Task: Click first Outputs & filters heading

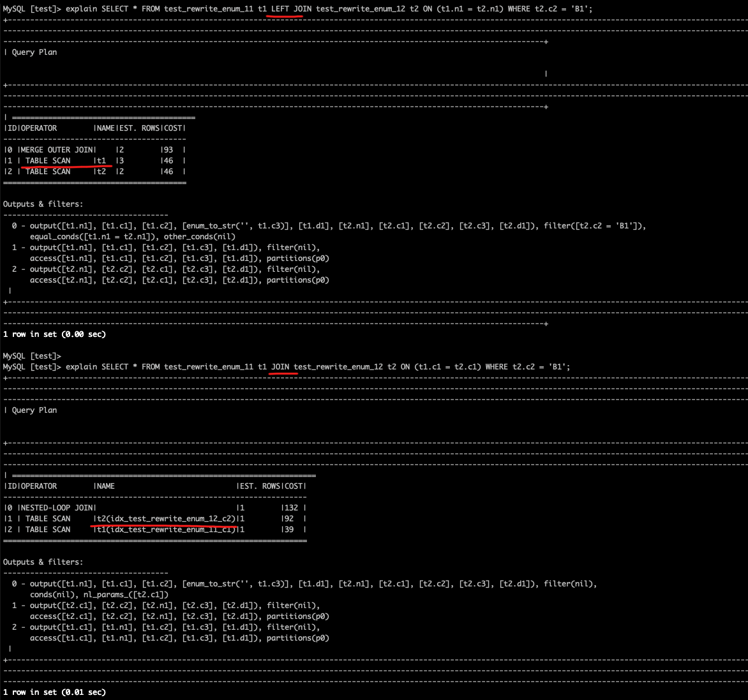Action: click(x=43, y=204)
